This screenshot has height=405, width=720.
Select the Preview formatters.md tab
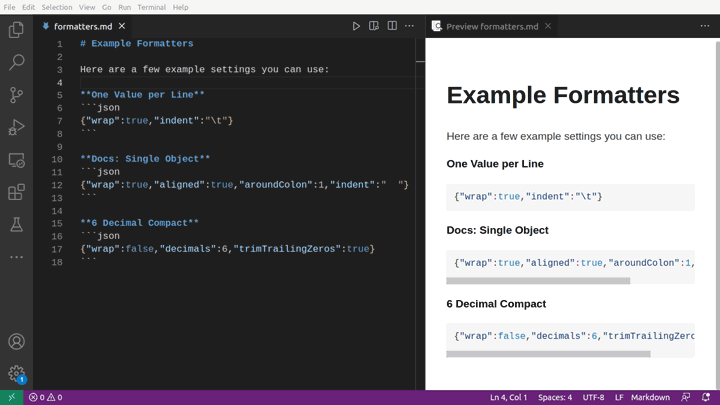click(492, 26)
